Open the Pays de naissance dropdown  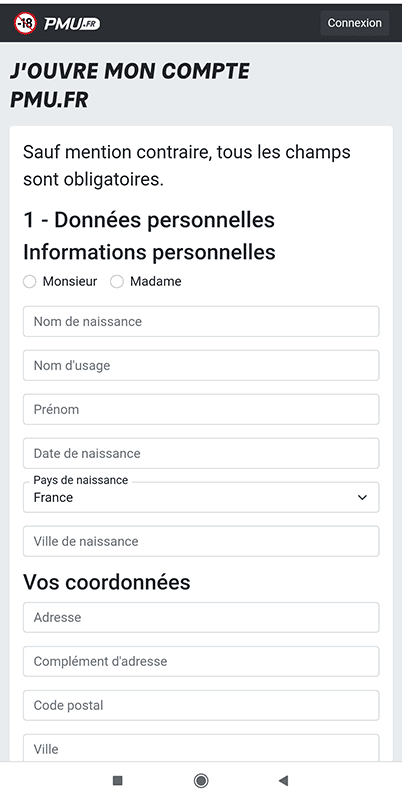(201, 497)
